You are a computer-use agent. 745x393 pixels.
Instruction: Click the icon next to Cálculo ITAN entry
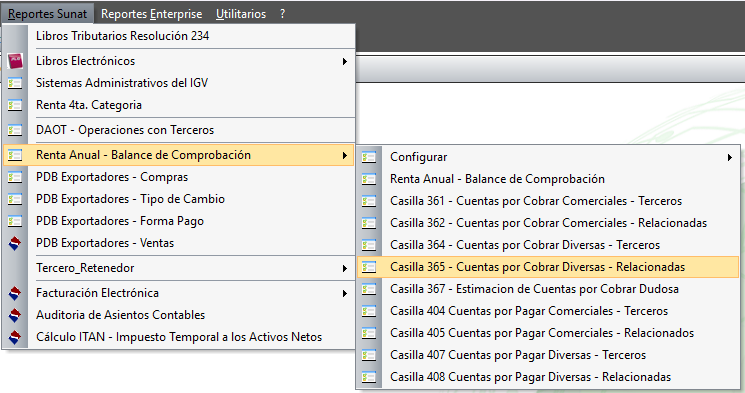click(15, 337)
